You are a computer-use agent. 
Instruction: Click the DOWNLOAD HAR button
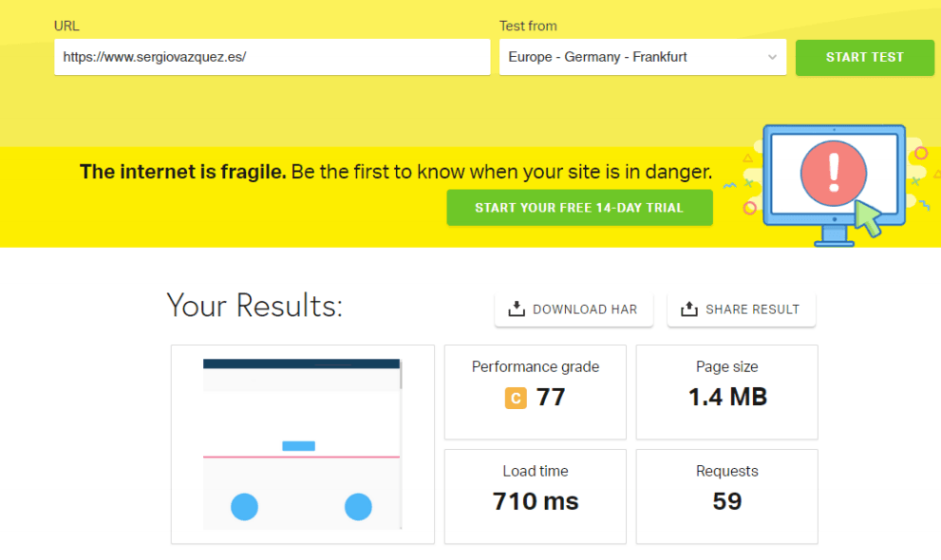574,309
